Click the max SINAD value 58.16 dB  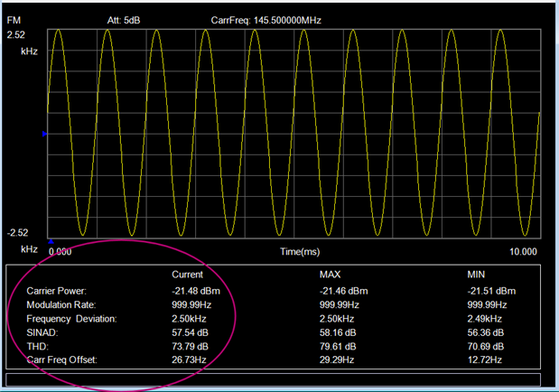pos(338,332)
